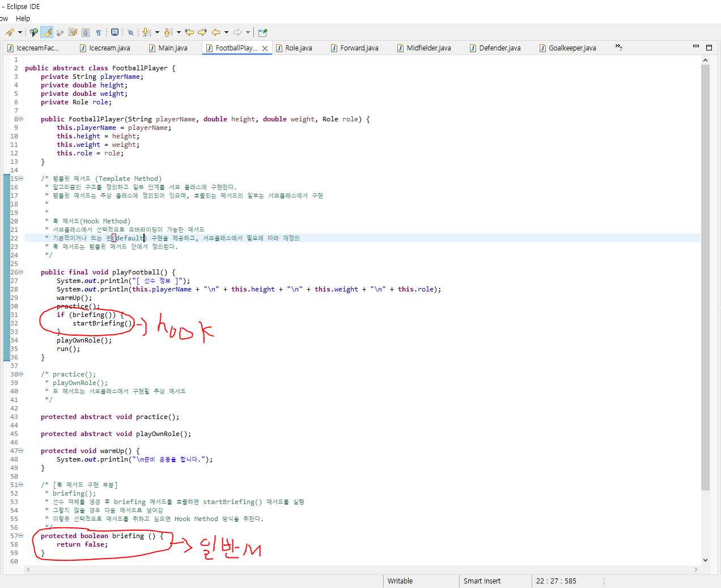
Task: Collapse warmUp method fold at line 47
Action: (x=21, y=451)
